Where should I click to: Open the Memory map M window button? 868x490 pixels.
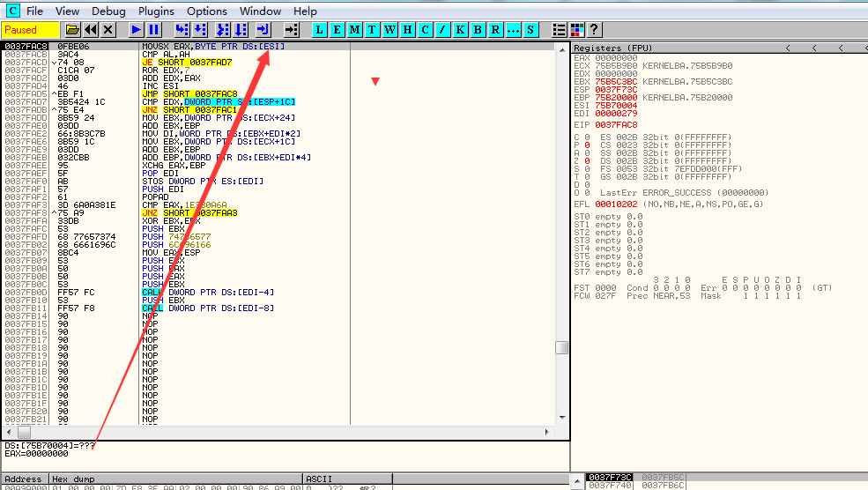click(x=354, y=30)
